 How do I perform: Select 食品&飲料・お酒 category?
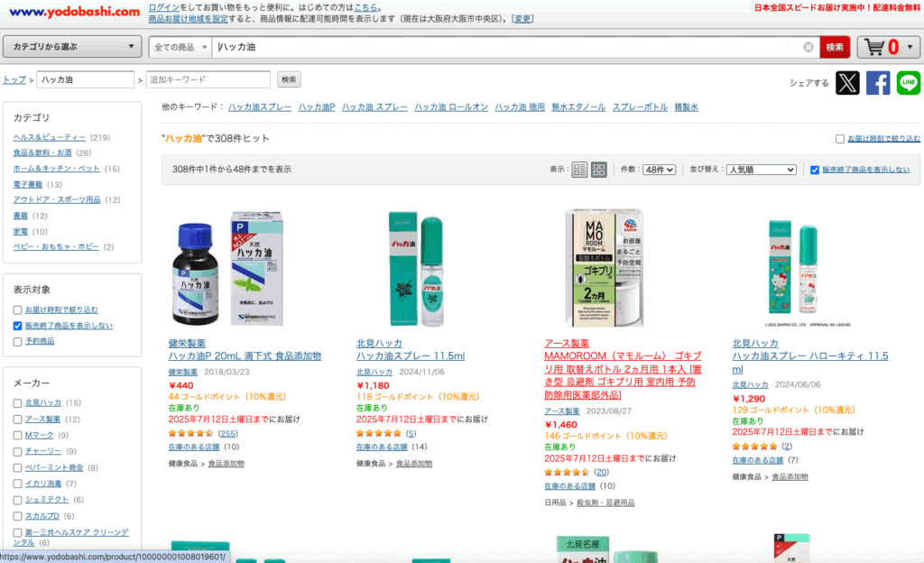tap(42, 152)
